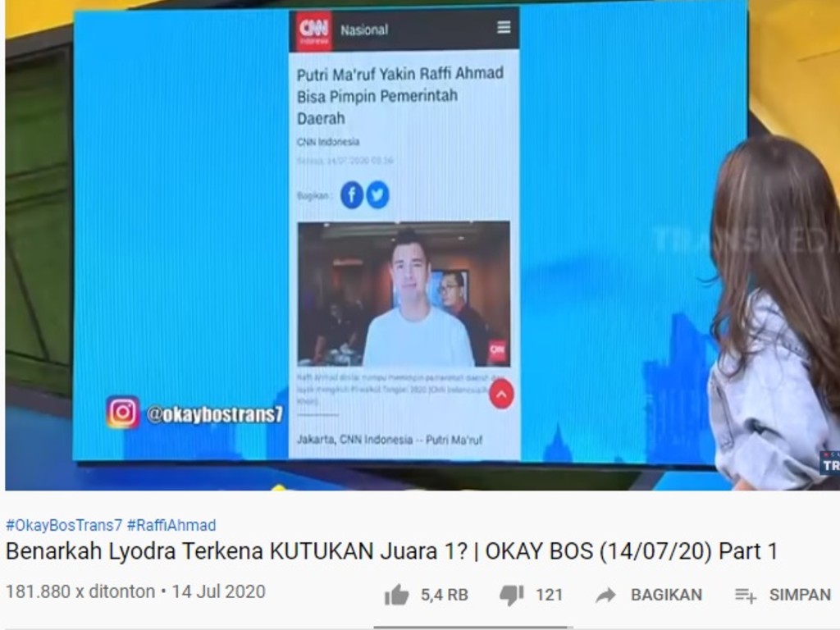Open the #OkayBosTrans7 hashtag link
This screenshot has height=630, width=840.
(64, 525)
